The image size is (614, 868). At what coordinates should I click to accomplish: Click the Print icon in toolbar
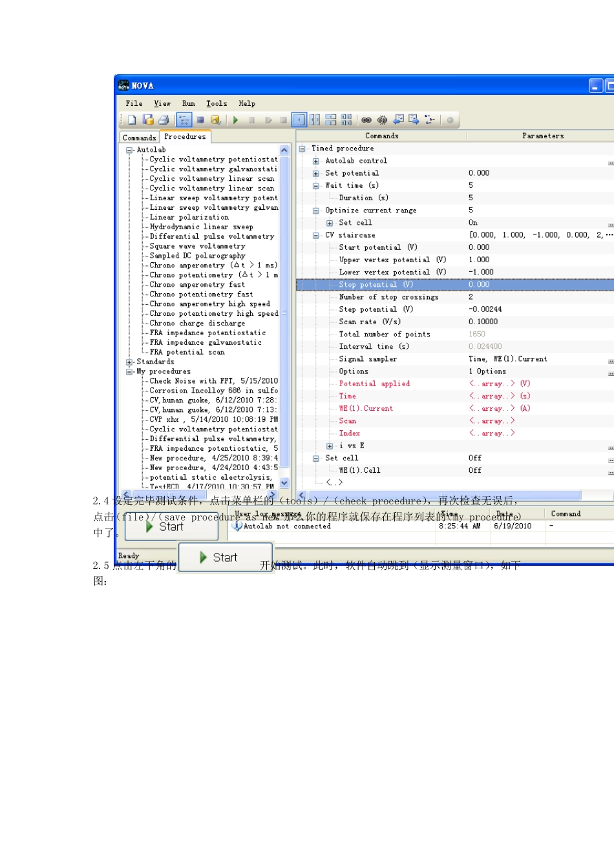(164, 120)
